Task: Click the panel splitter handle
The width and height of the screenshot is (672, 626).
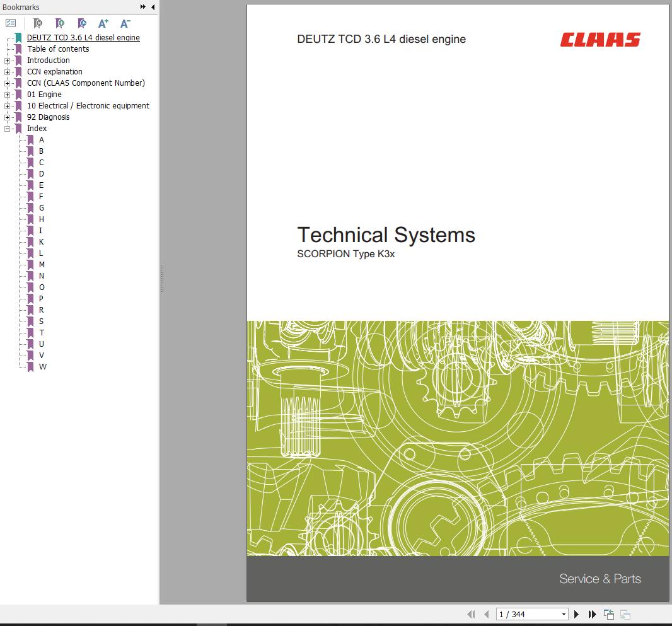Action: point(162,277)
